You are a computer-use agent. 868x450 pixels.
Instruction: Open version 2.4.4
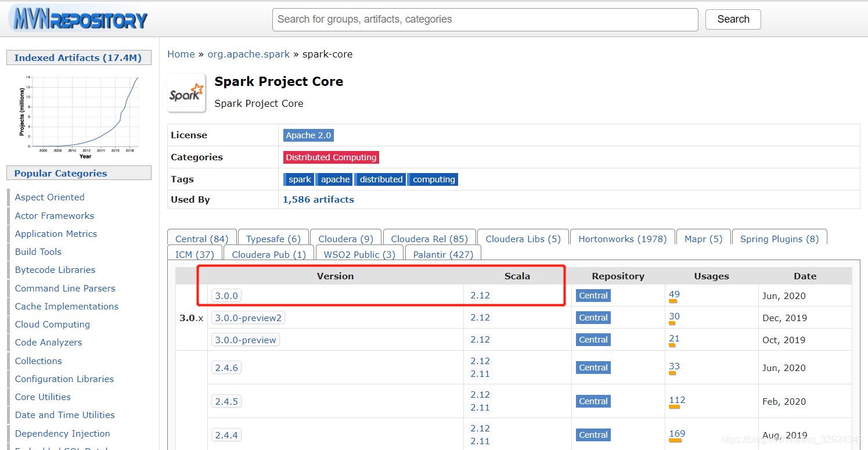coord(226,435)
